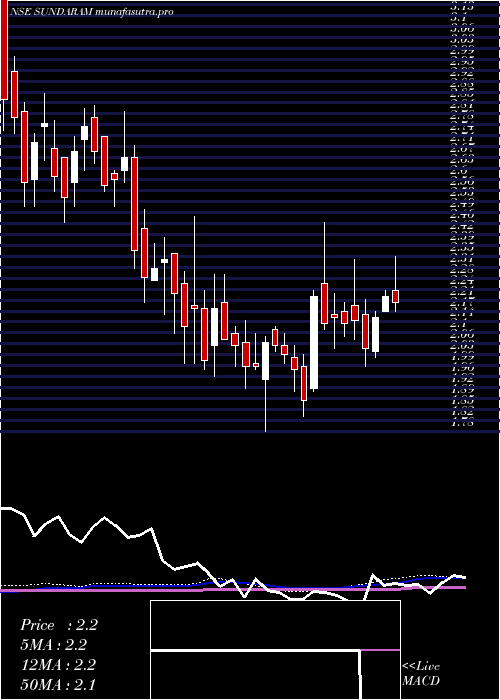Click the '<<Live MACD' label
Screen dimensions: 500x700
pyautogui.click(x=421, y=674)
